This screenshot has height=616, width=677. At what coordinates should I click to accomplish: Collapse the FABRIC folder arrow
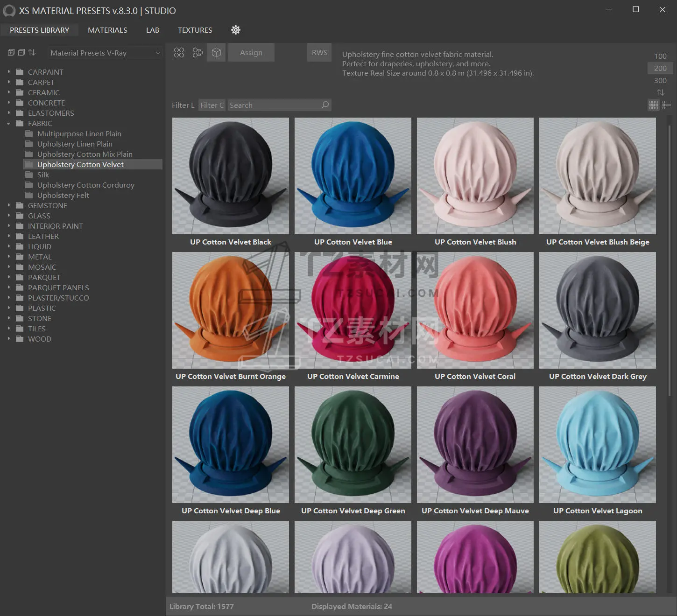tap(9, 124)
